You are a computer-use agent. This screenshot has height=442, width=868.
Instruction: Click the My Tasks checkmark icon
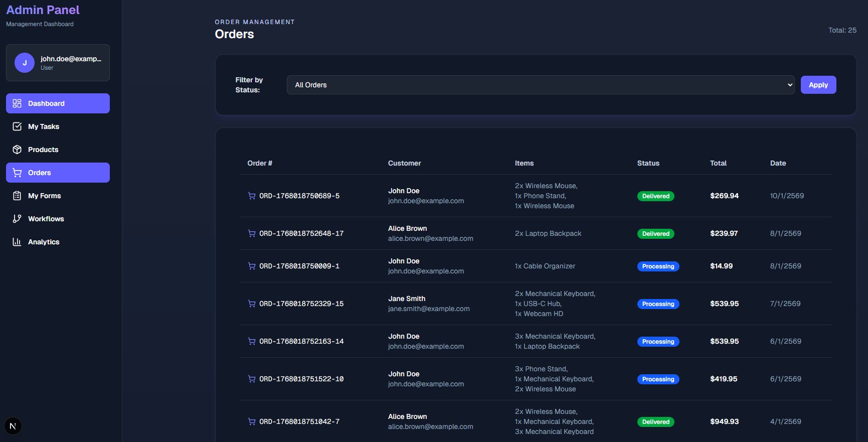(17, 126)
